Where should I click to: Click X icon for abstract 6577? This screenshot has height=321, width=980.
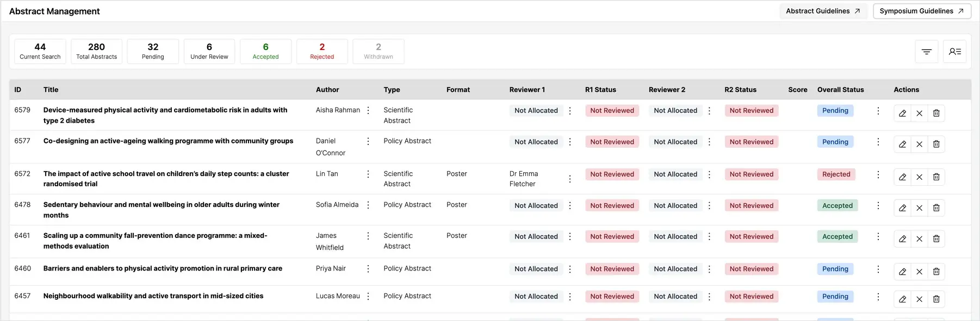(919, 144)
